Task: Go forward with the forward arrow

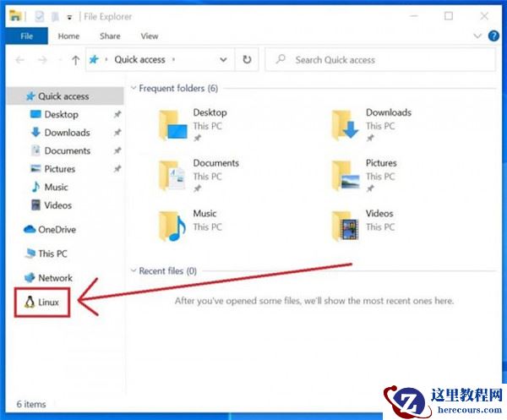Action: click(x=42, y=60)
